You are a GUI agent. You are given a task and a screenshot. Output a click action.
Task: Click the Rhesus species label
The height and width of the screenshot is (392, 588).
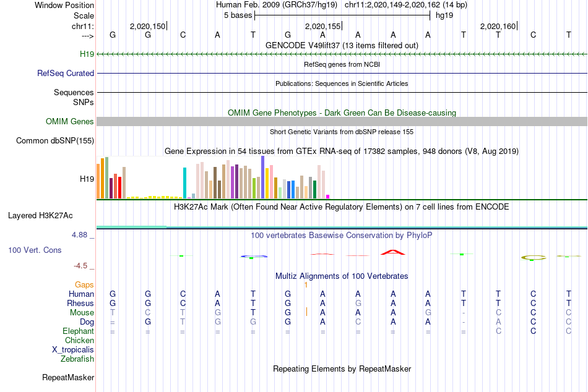pos(80,303)
